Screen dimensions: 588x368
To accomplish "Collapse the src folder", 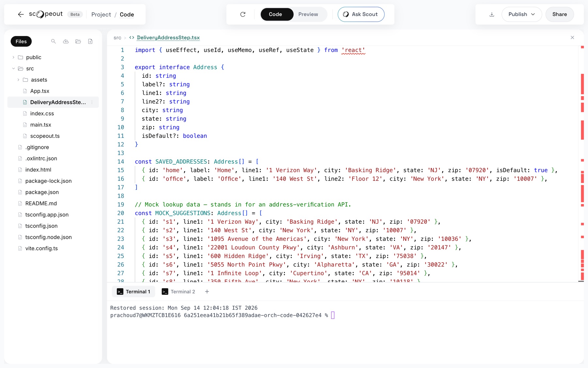I will coord(13,69).
